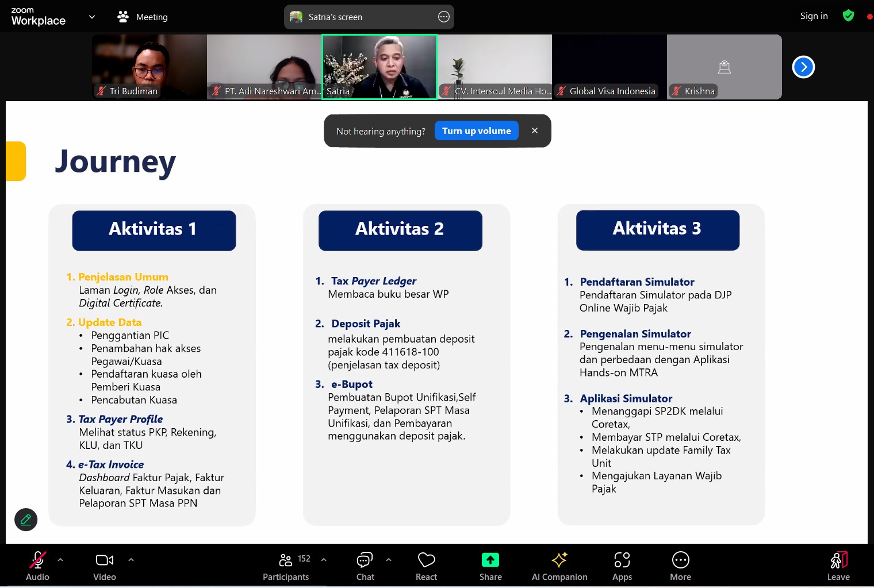Show next participants with blue arrow

pyautogui.click(x=803, y=67)
